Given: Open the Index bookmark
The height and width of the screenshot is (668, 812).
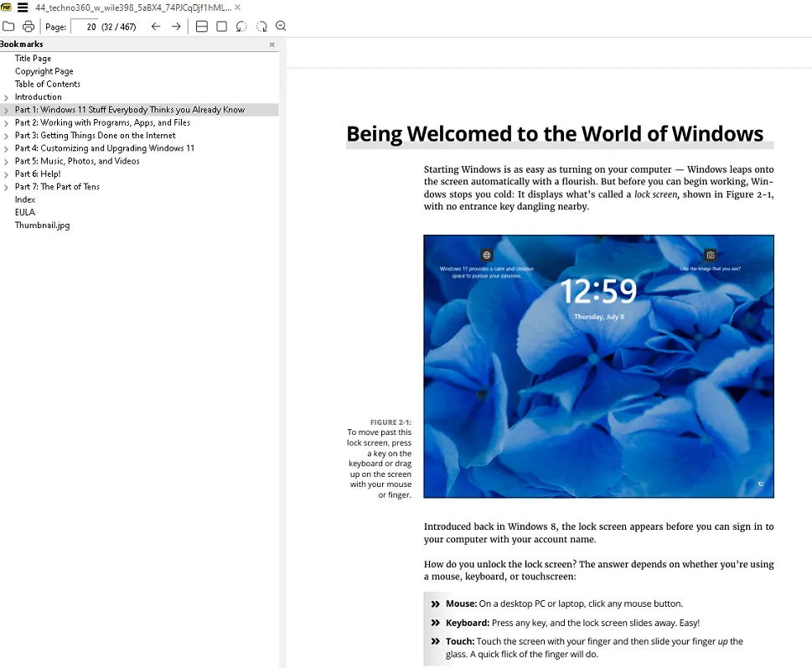Looking at the screenshot, I should tap(25, 199).
